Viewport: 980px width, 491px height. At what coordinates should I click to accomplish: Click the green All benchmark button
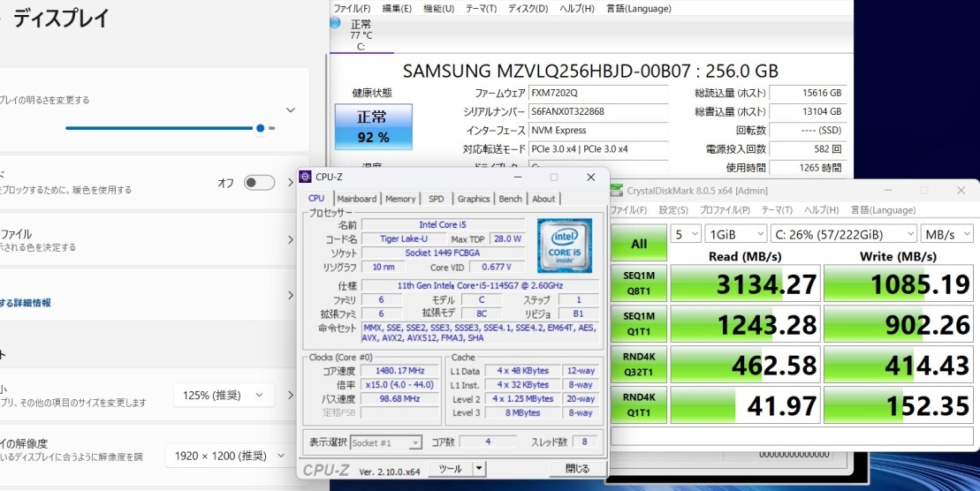click(639, 244)
